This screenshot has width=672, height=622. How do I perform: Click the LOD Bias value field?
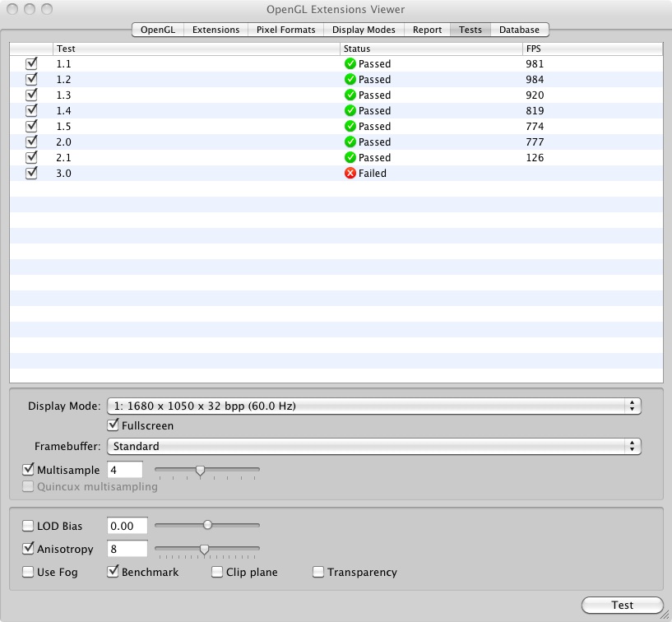click(127, 526)
